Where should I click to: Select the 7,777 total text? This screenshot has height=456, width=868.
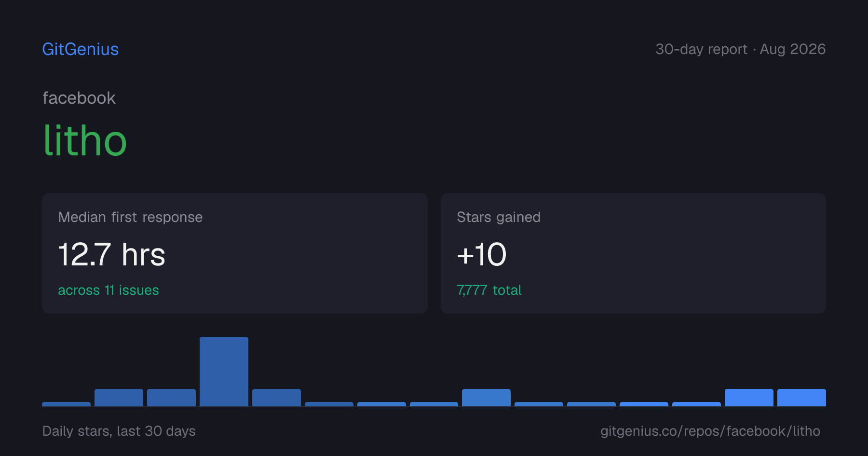489,290
